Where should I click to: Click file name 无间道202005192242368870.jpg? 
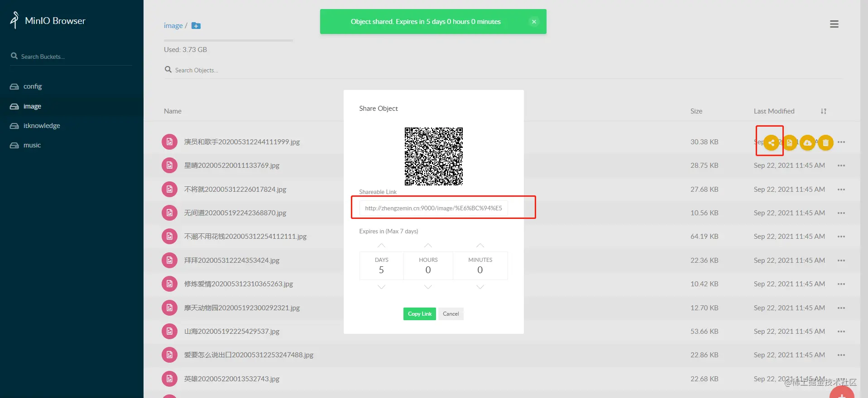click(x=235, y=213)
